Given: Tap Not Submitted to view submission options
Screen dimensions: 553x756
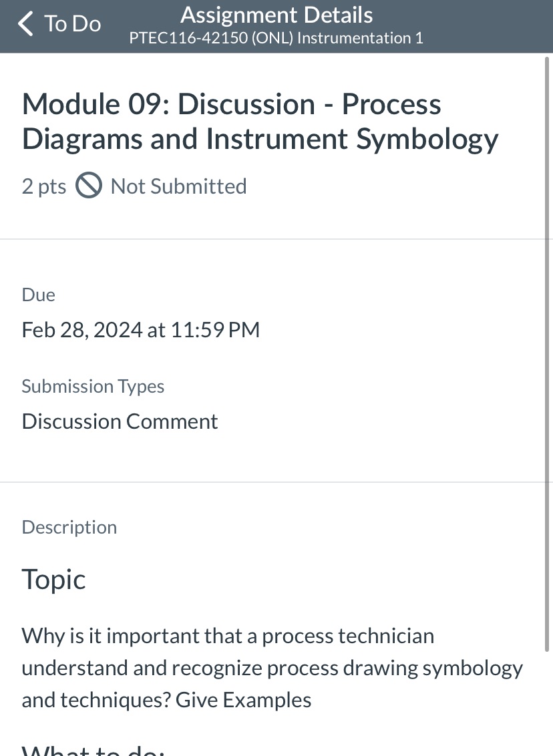Looking at the screenshot, I should (178, 186).
